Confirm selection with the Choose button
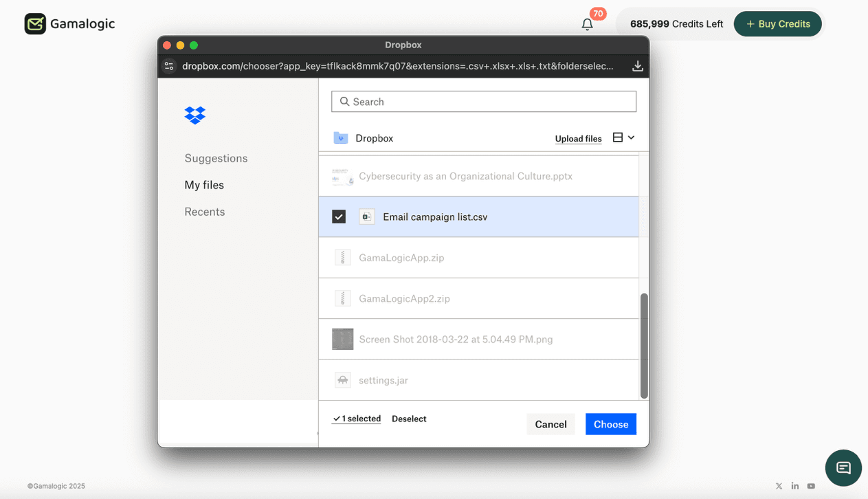Image resolution: width=868 pixels, height=499 pixels. (610, 423)
